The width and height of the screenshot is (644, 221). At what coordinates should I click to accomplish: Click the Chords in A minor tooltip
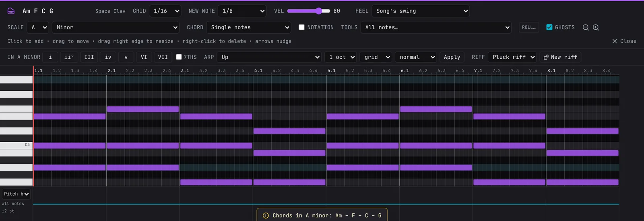pyautogui.click(x=322, y=215)
